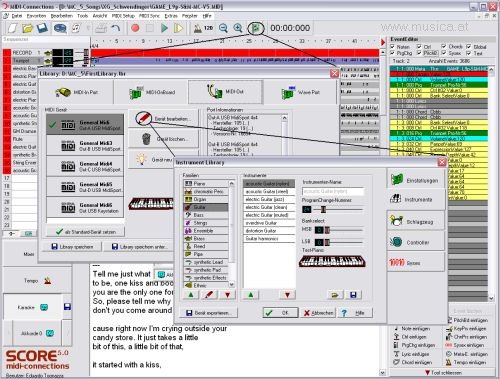Viewport: 500px width, 379px height.
Task: Click the Undo arrow toolbar icon
Action: click(116, 28)
